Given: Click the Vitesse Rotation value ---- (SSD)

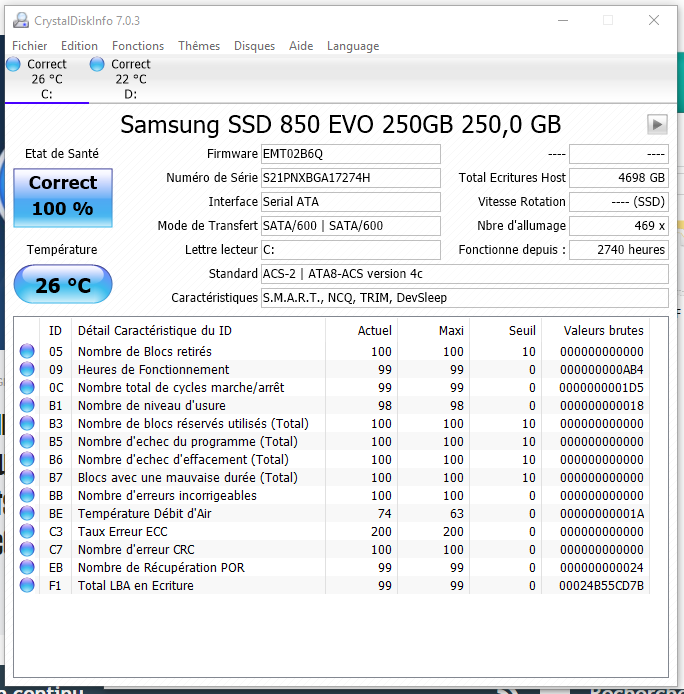Looking at the screenshot, I should [619, 202].
